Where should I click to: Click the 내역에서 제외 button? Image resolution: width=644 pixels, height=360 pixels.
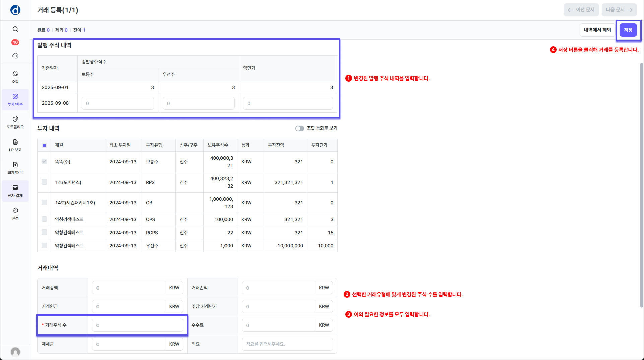(597, 30)
